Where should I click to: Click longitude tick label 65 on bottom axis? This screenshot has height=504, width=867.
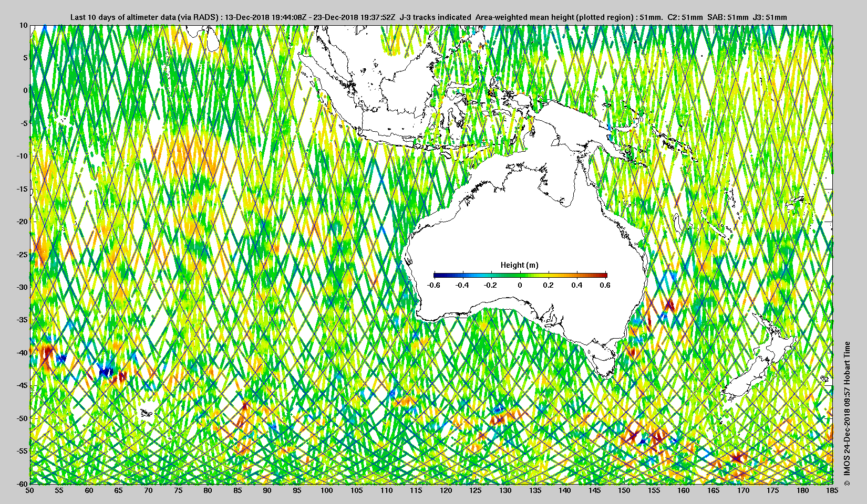(119, 490)
